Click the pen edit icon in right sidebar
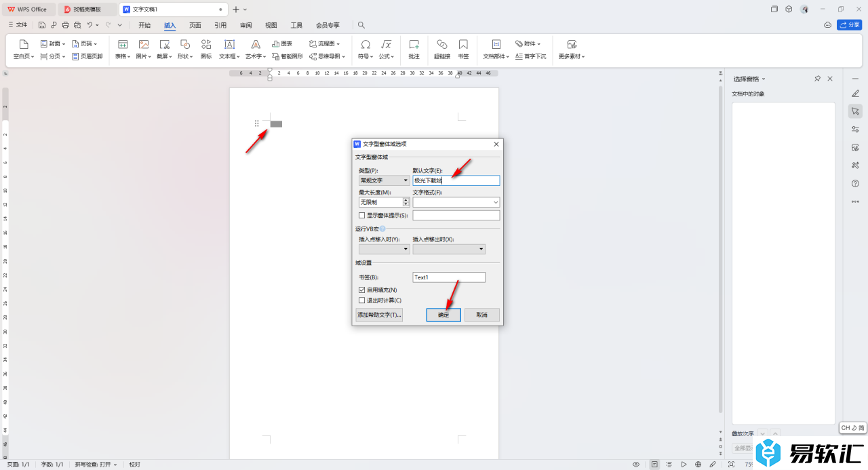Image resolution: width=868 pixels, height=470 pixels. [x=855, y=93]
